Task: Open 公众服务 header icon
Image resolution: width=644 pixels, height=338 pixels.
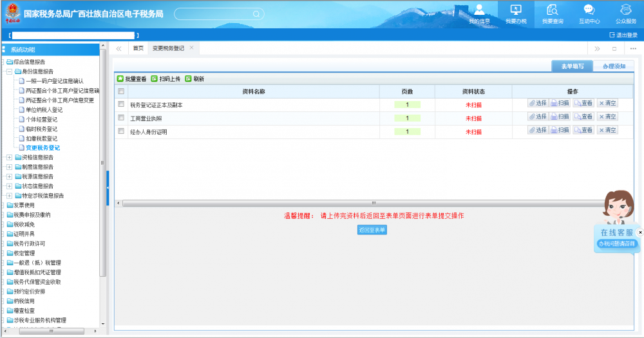Action: point(625,10)
